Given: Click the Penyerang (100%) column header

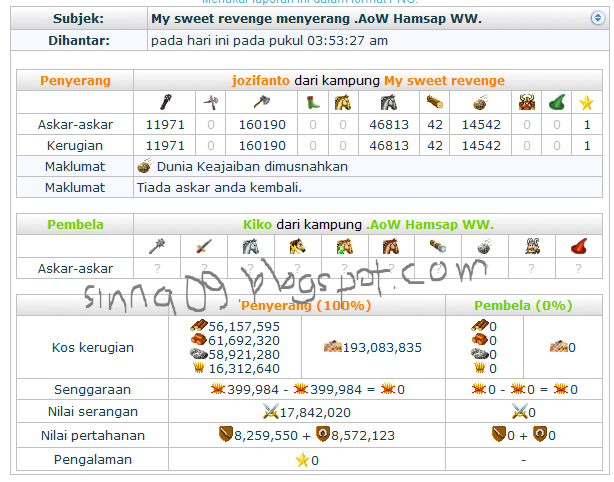Looking at the screenshot, I should [306, 305].
